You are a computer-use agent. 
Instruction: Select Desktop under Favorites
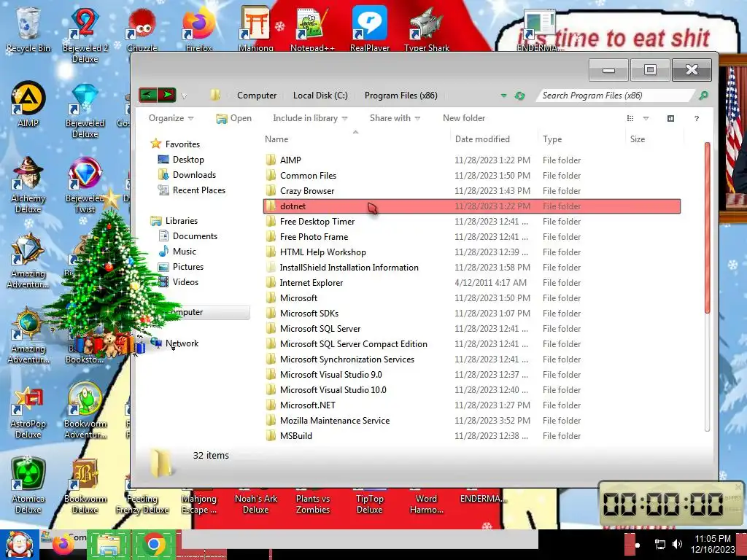(188, 160)
